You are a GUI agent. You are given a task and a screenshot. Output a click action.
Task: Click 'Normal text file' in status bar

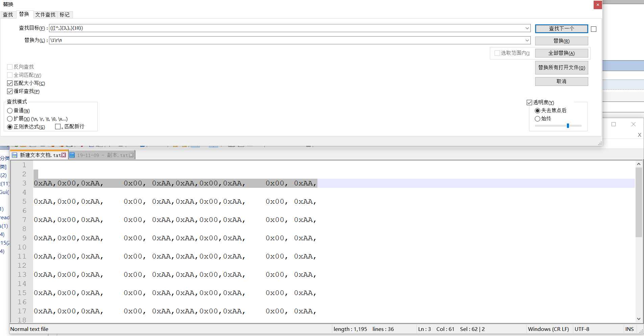(x=29, y=329)
